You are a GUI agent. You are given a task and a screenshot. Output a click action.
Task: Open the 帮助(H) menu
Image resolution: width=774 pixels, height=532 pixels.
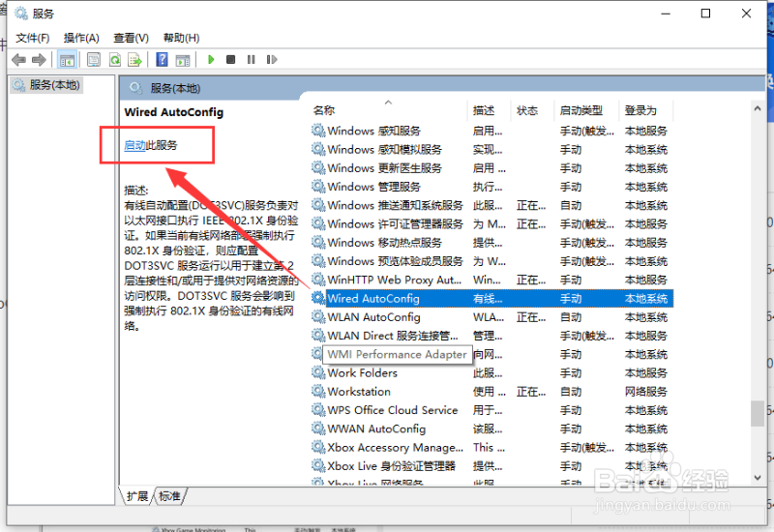click(x=181, y=38)
